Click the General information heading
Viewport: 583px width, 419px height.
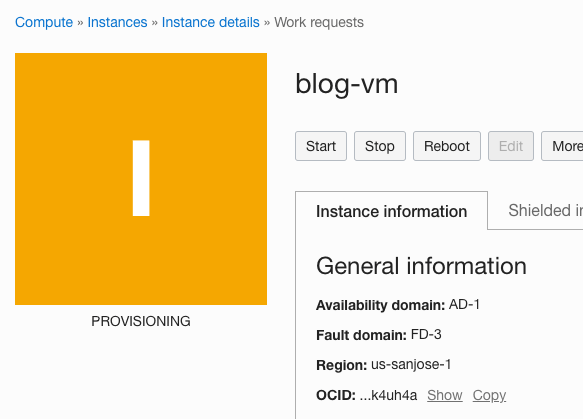(421, 266)
